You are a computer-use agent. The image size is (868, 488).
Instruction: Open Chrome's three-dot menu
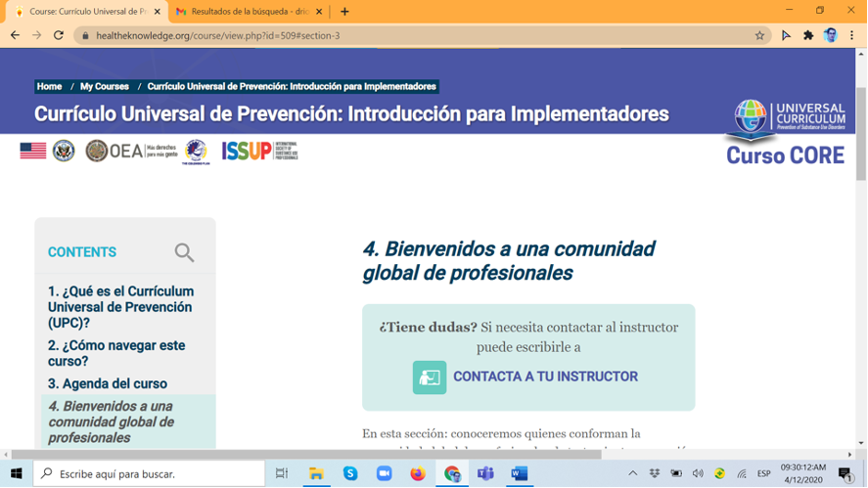pos(852,35)
